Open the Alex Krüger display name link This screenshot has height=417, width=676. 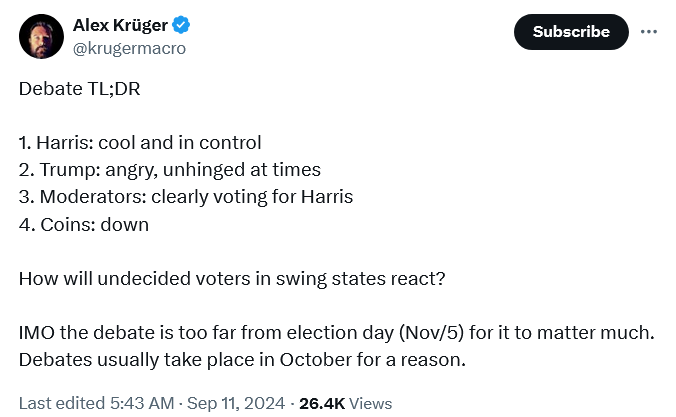click(120, 25)
